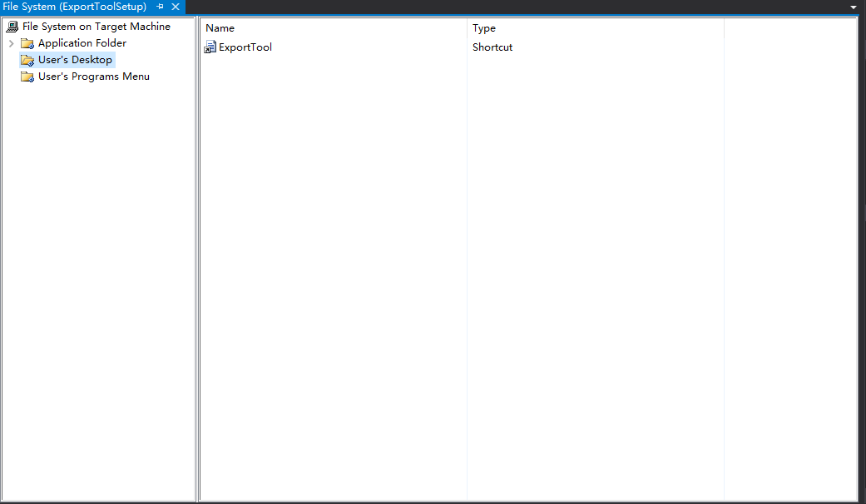
Task: Expand the Application Folder tree node arrow
Action: (x=11, y=43)
